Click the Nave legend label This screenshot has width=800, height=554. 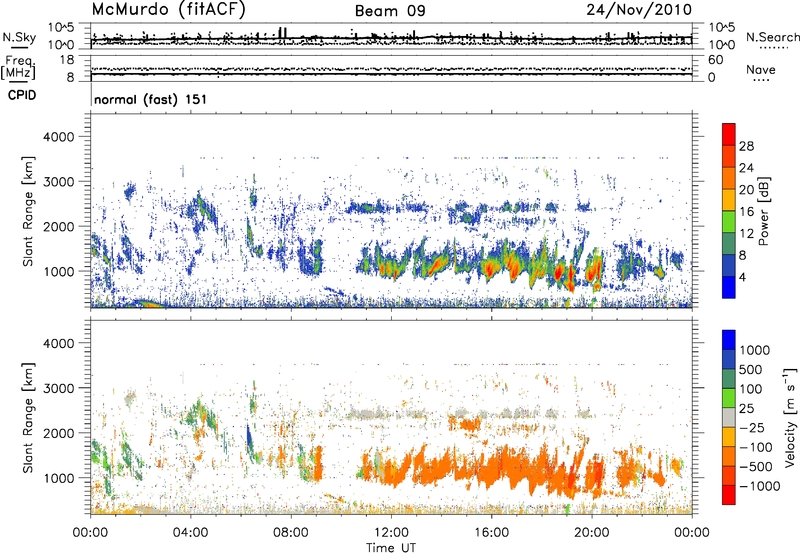(x=761, y=69)
